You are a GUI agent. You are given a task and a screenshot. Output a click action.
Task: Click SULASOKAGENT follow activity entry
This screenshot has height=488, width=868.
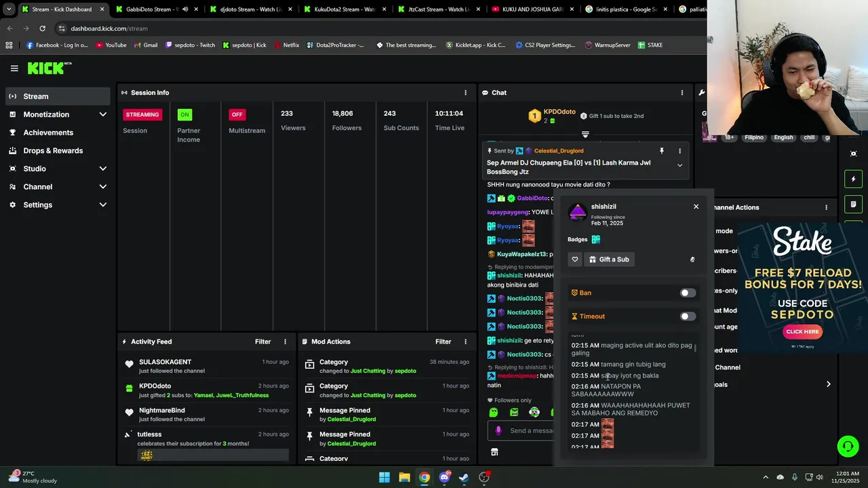tap(206, 366)
